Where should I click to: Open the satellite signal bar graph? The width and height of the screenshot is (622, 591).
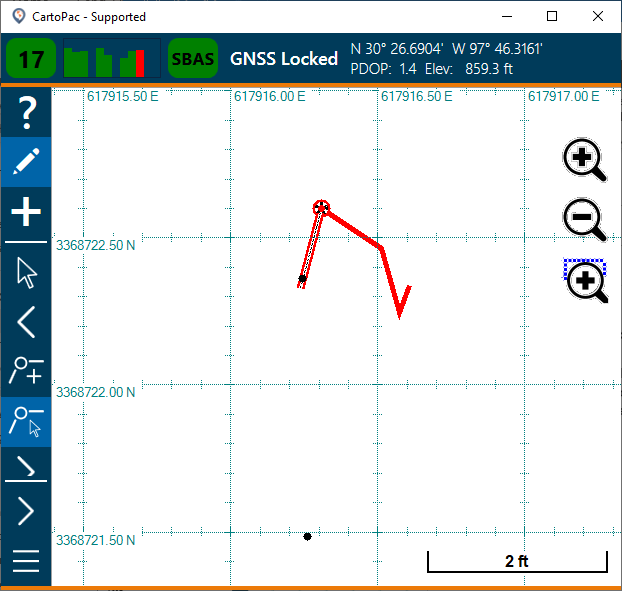click(x=112, y=58)
